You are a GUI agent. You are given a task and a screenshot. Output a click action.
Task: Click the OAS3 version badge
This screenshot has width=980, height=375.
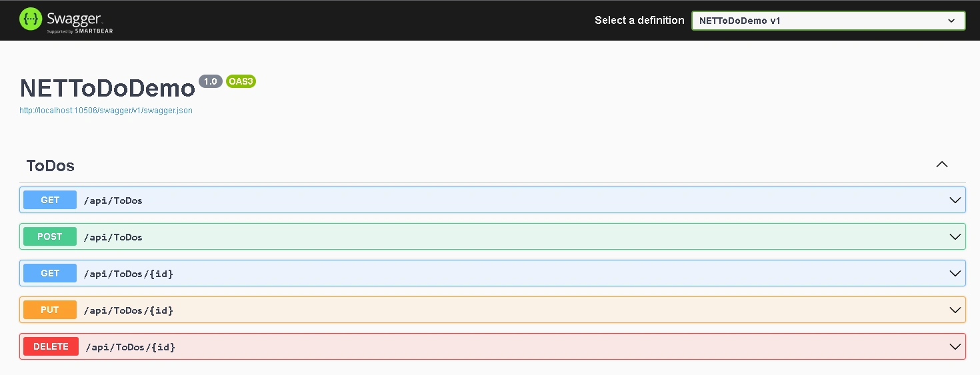pos(241,81)
